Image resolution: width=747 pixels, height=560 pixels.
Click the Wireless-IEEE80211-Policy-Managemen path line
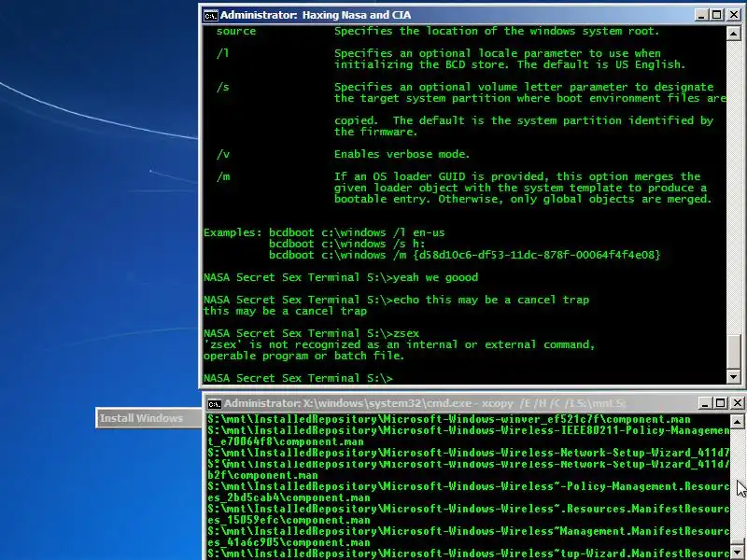pos(469,431)
